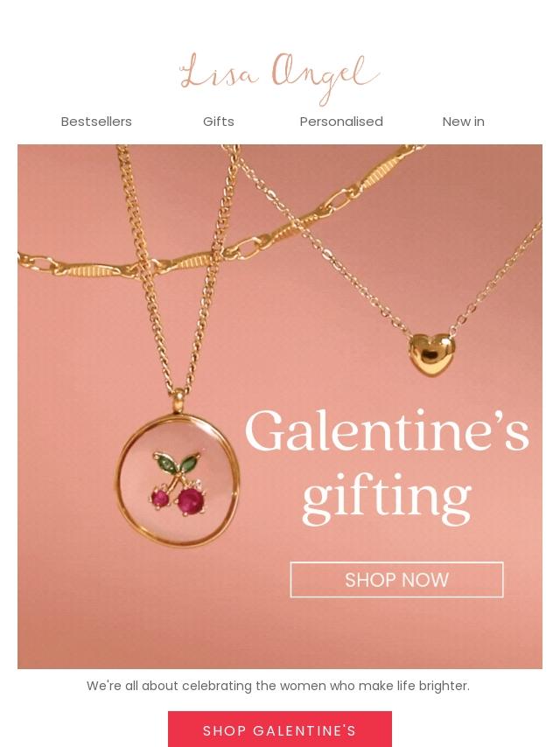The height and width of the screenshot is (747, 560).
Task: Click the smaller red cherry gemstone
Action: pos(161,499)
